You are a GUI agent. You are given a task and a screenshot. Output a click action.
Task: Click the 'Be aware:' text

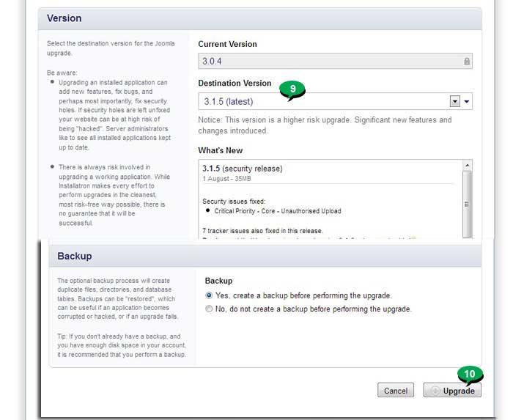click(x=62, y=73)
